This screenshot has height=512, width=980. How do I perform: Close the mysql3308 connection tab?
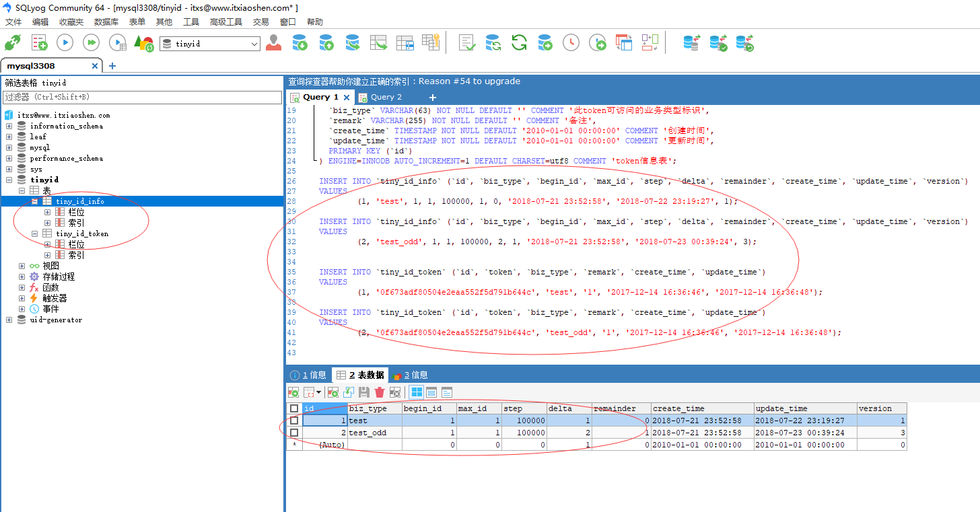click(95, 66)
